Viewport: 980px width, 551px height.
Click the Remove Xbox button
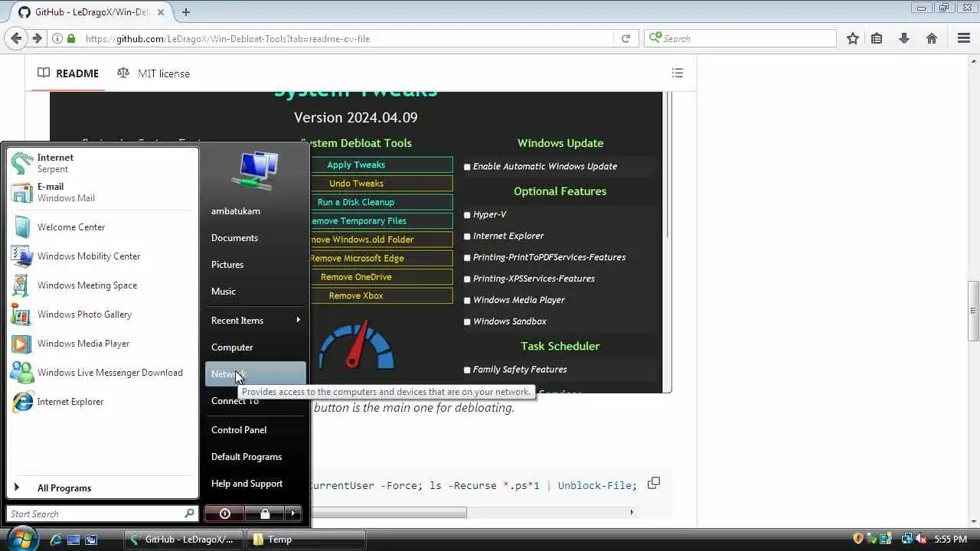381,295
